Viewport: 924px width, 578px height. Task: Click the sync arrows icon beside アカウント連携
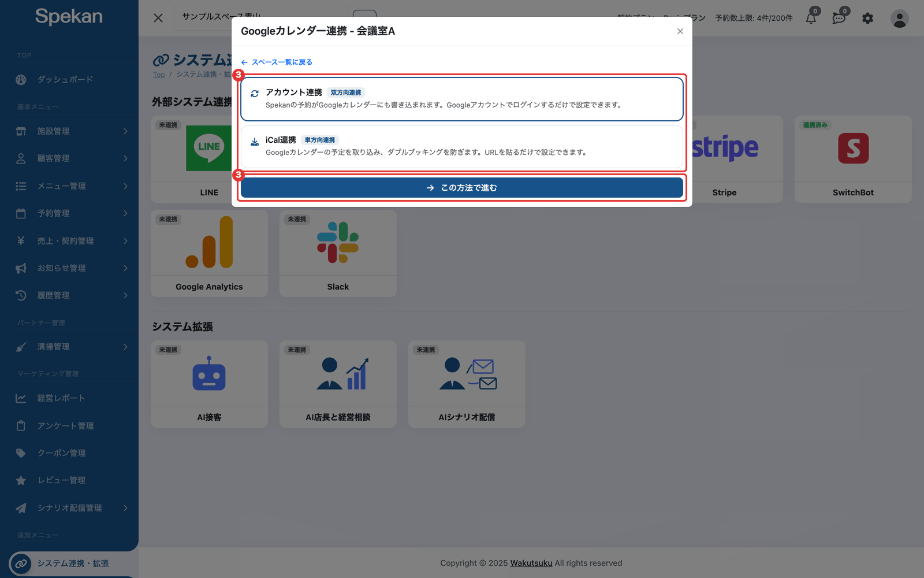[x=255, y=94]
